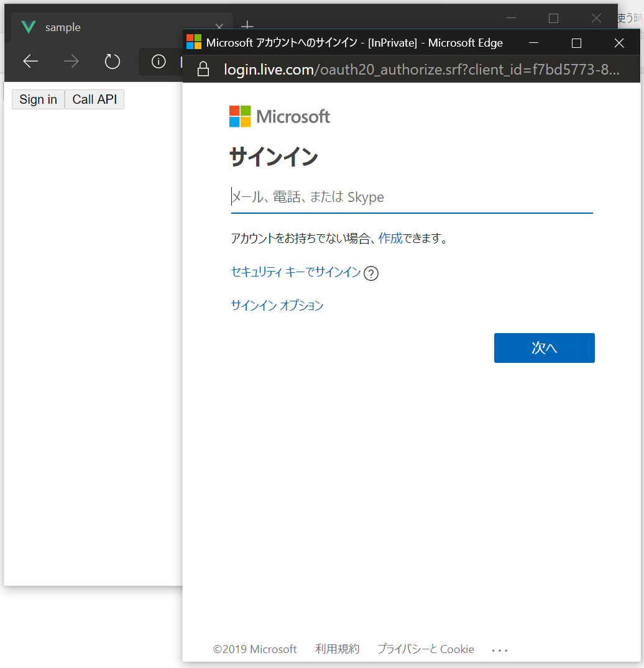644x668 pixels.
Task: Click the Sign in button
Action: 37,99
